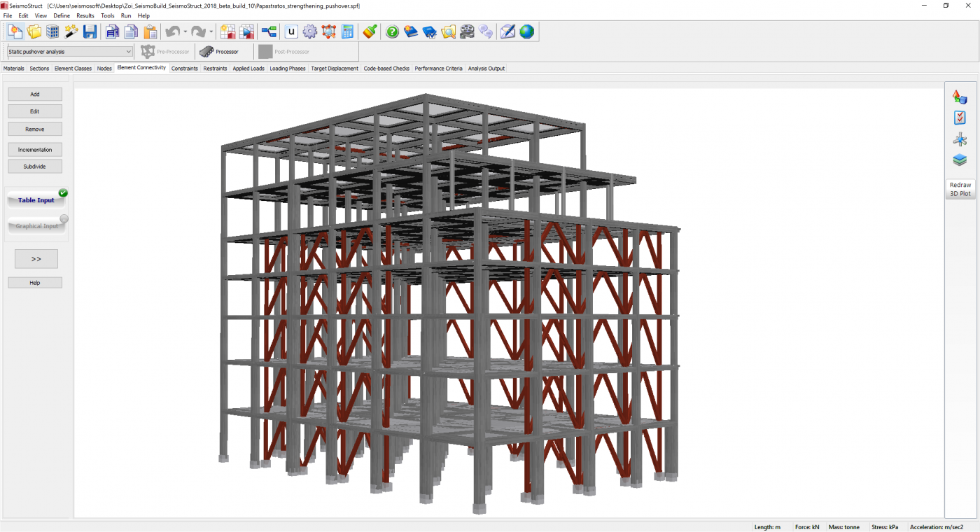Open the Tools menu
The height and width of the screenshot is (532, 980).
tap(108, 15)
